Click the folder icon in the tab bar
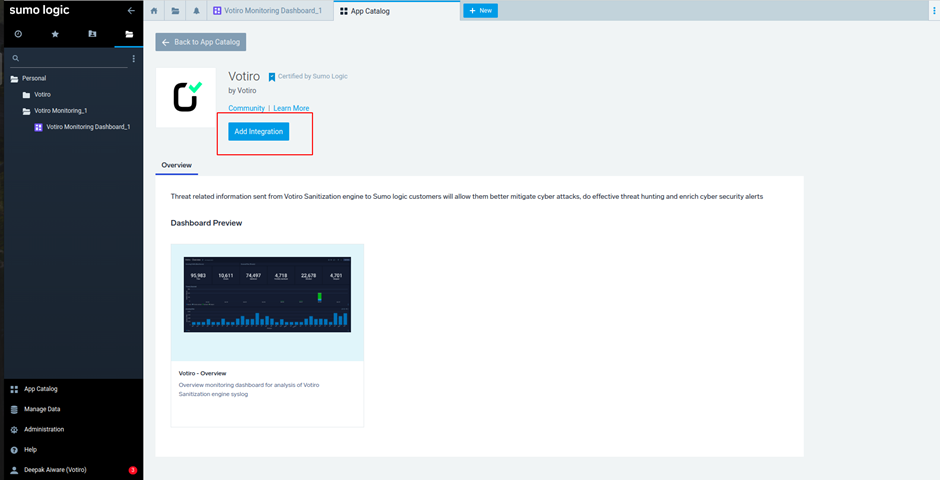This screenshot has height=480, width=940. pos(175,11)
